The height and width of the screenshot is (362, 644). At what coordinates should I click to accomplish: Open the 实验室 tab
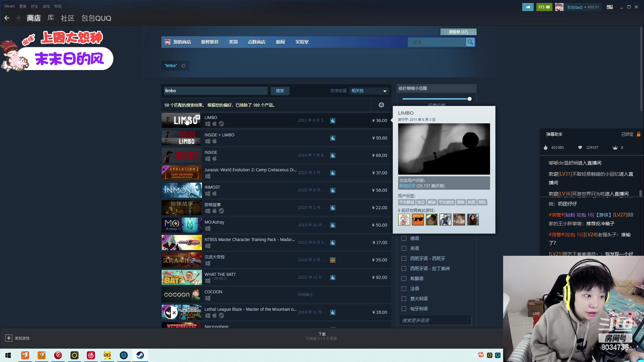[x=302, y=42]
